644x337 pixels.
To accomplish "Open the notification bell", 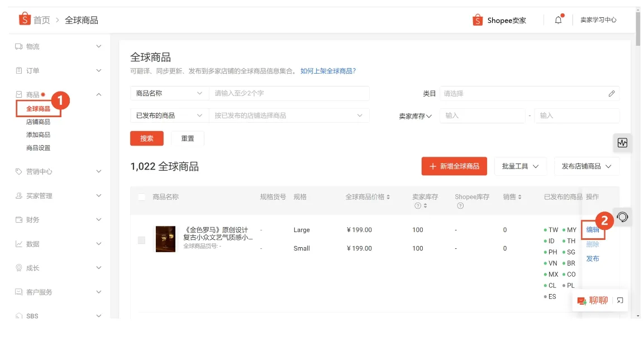I will [x=560, y=20].
